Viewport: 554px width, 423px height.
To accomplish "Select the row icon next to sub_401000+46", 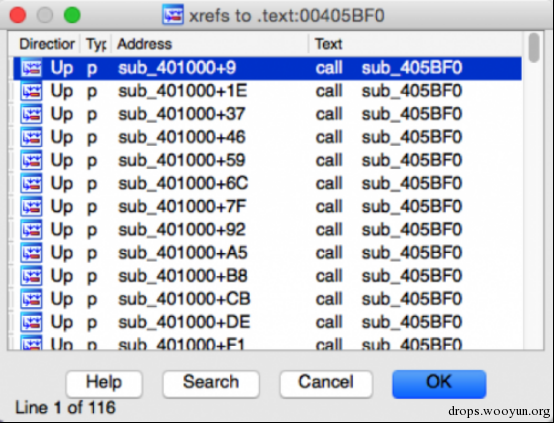I will pos(31,137).
